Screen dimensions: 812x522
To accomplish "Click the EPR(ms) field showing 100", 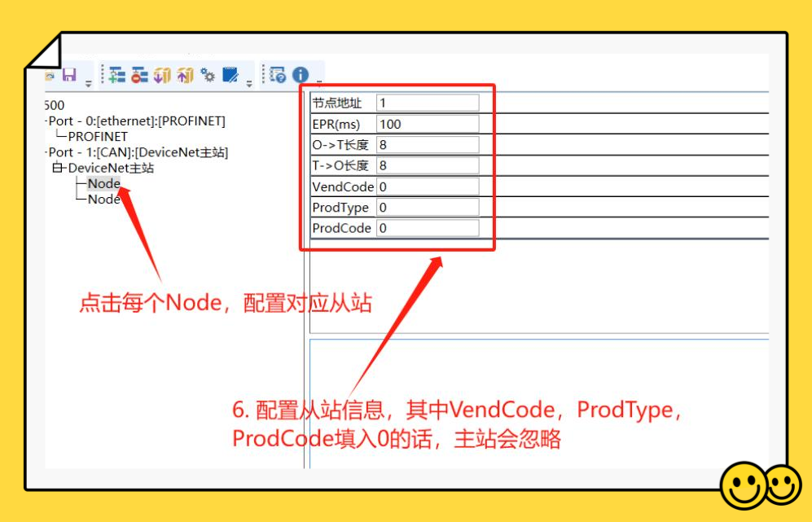I will [428, 124].
